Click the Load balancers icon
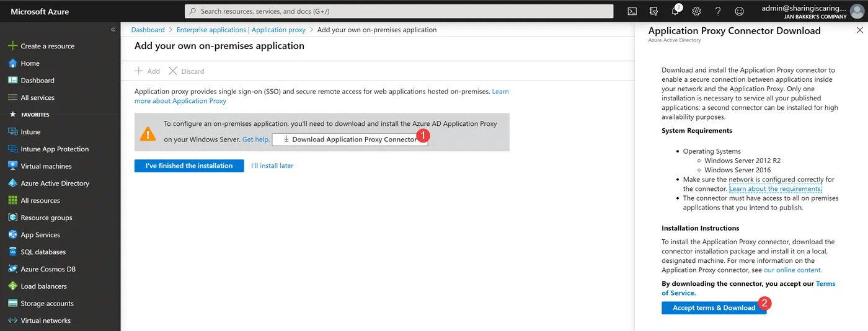This screenshot has width=868, height=331. click(12, 286)
